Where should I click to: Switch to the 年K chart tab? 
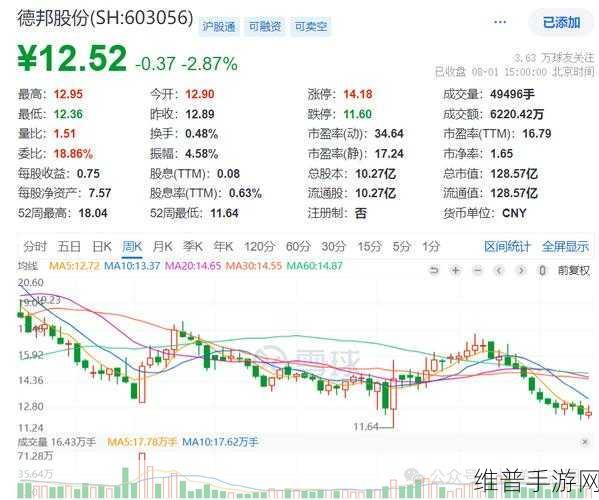point(223,246)
